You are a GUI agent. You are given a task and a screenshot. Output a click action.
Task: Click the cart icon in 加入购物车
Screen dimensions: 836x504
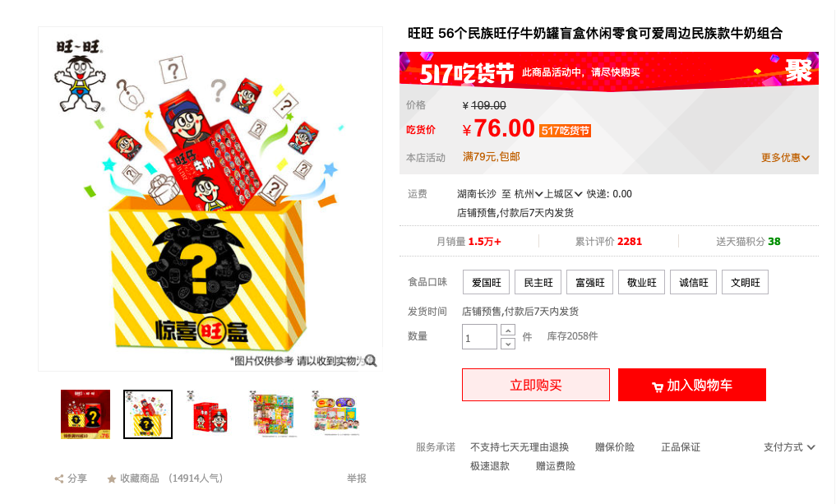tap(658, 386)
